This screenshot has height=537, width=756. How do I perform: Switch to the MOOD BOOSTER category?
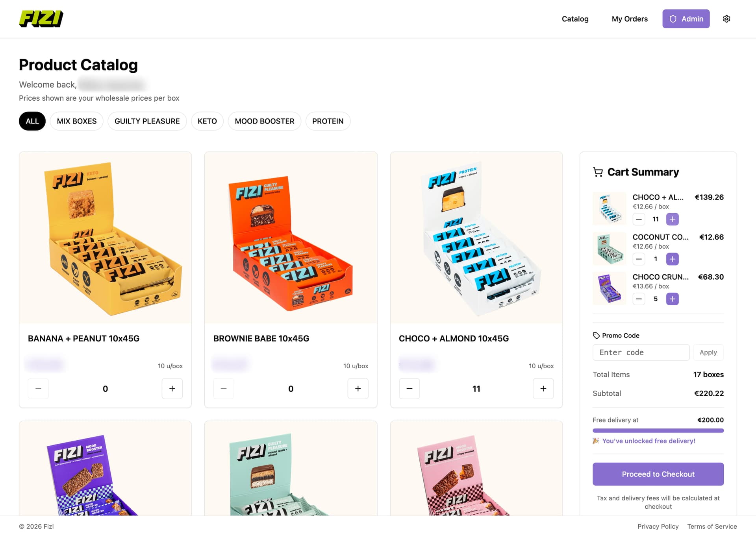pyautogui.click(x=264, y=121)
